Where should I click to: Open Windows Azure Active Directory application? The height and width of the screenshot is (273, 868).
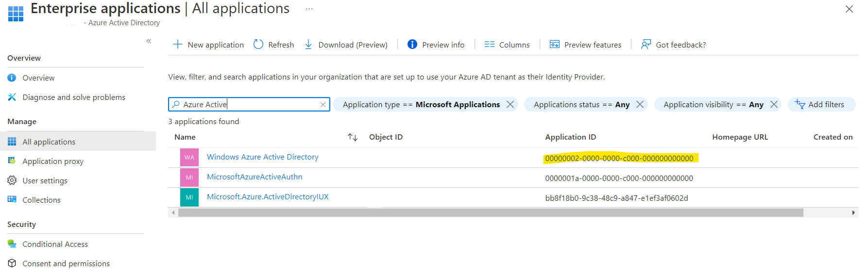263,157
